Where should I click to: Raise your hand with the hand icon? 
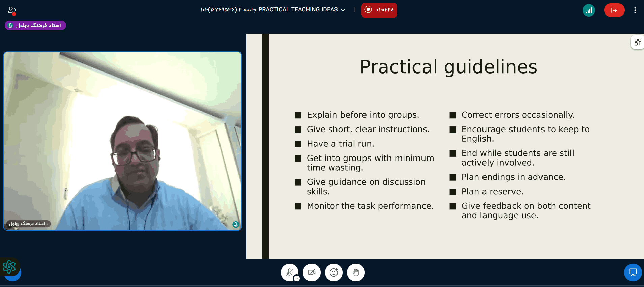pos(356,272)
